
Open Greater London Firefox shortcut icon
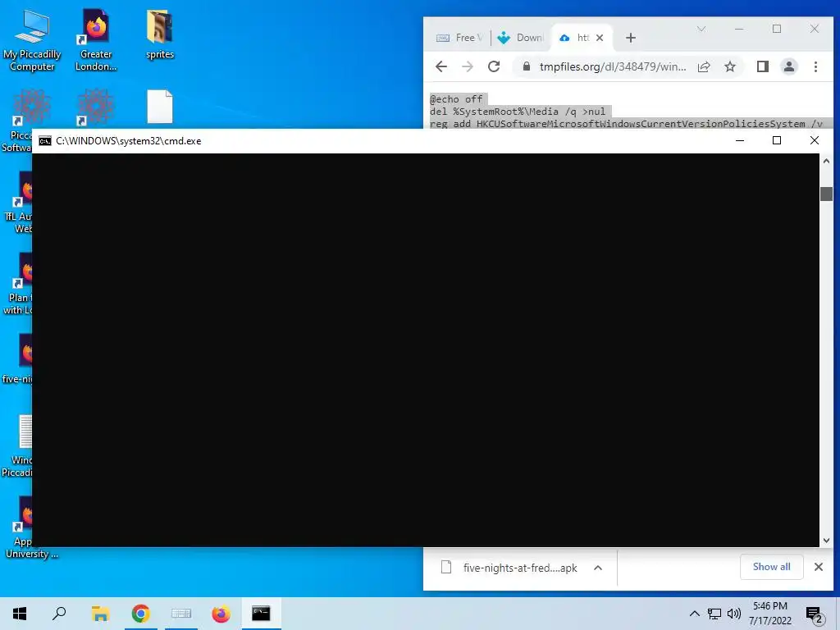click(96, 42)
